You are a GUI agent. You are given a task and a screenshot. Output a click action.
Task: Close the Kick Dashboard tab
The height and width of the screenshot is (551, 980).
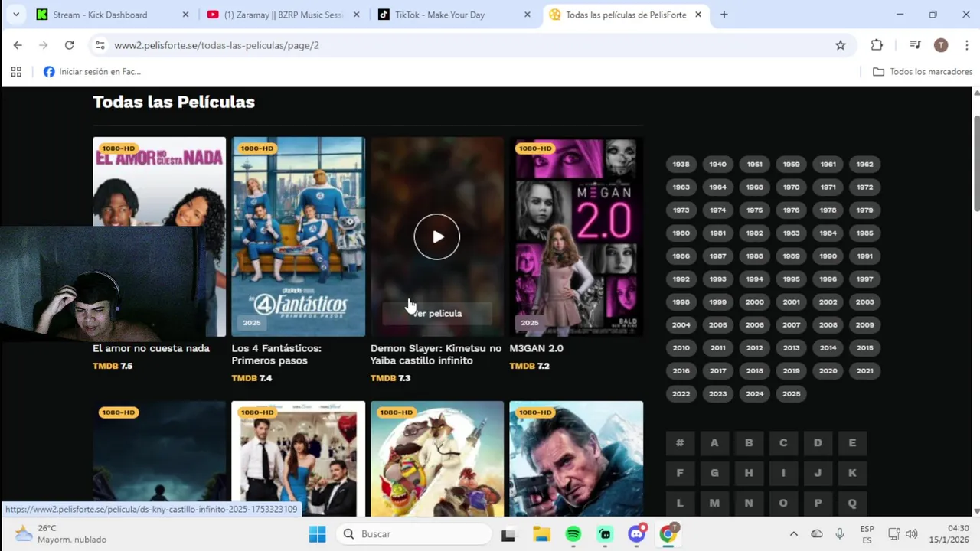[x=185, y=15]
